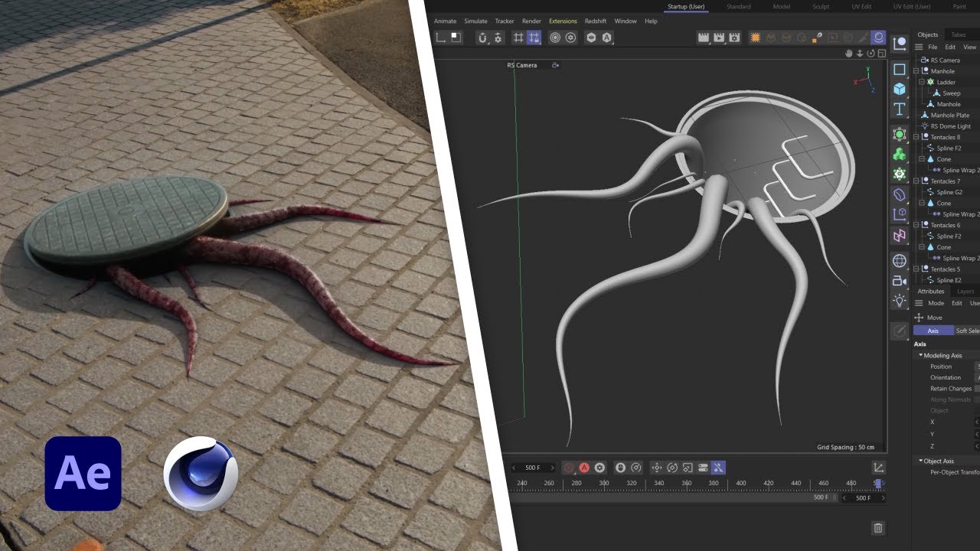Open snap settings gear icon
Image resolution: width=980 pixels, height=551 pixels.
click(498, 37)
